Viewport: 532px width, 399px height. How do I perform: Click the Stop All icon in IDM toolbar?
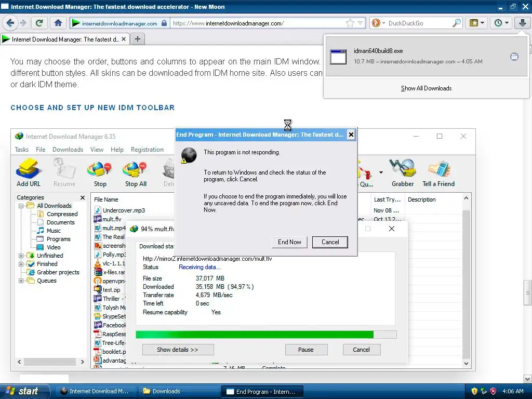click(x=136, y=174)
